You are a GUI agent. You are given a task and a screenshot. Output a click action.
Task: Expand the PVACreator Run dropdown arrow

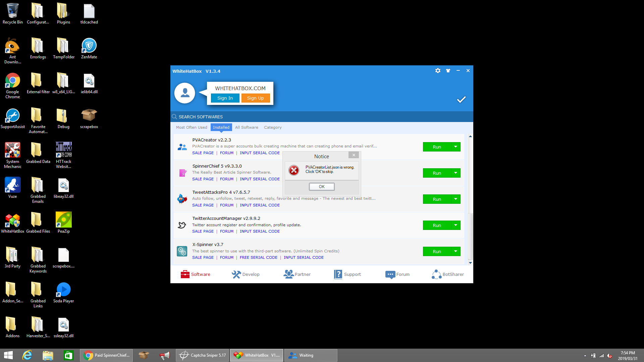point(455,147)
